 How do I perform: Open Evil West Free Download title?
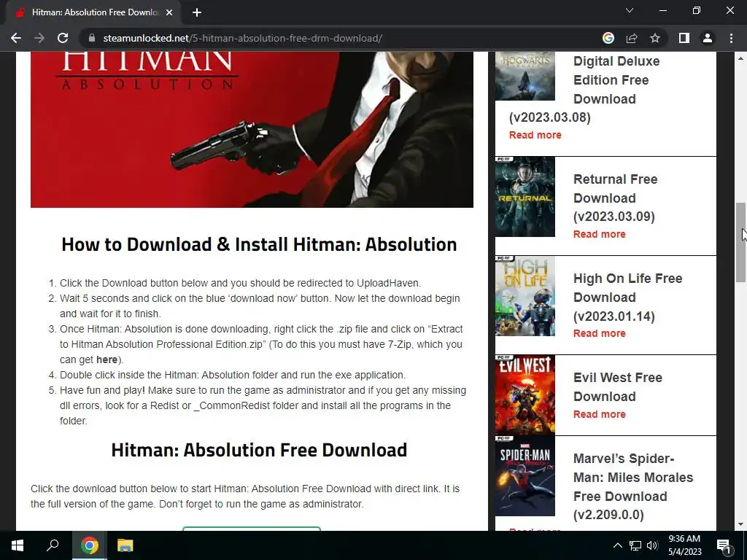pyautogui.click(x=617, y=386)
